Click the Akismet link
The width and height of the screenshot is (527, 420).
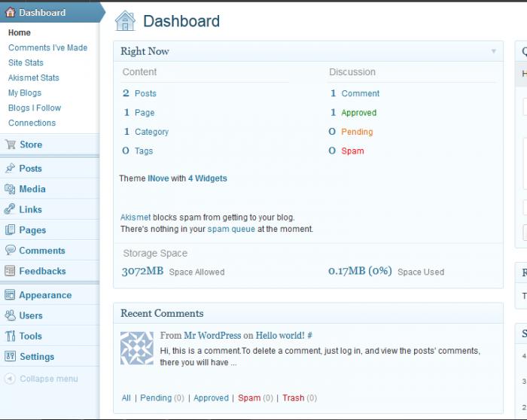136,218
